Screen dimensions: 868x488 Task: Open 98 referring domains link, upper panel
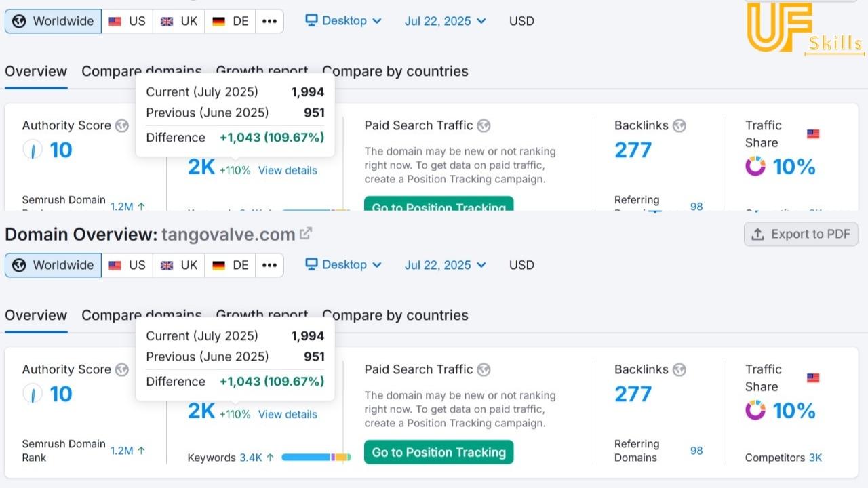click(x=696, y=206)
